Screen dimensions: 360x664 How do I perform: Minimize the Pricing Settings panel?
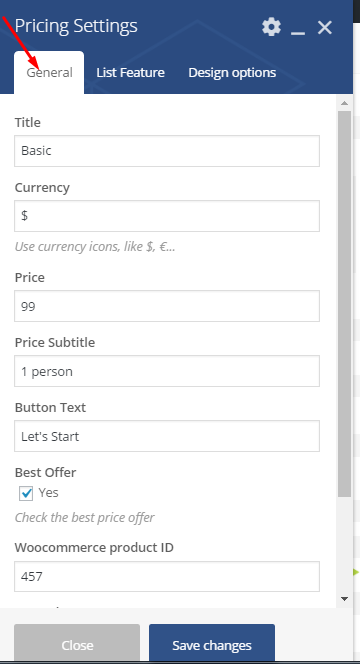click(298, 28)
